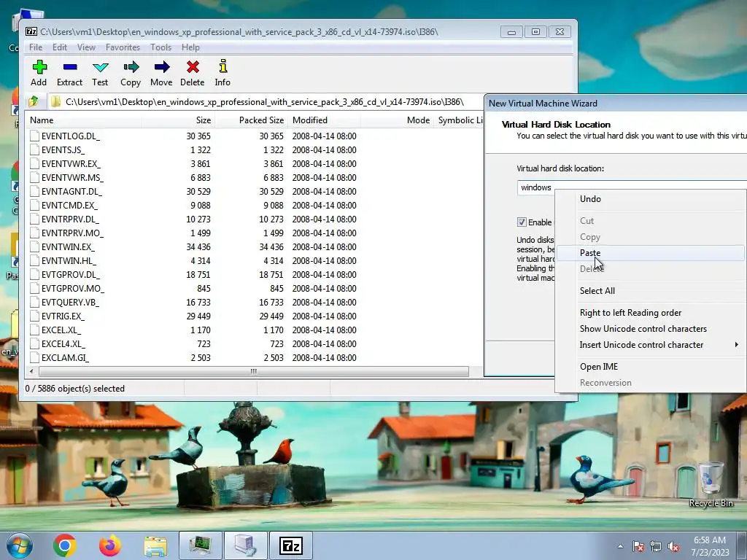Open the Info toolbar icon
Image resolution: width=747 pixels, height=560 pixels.
[x=222, y=66]
